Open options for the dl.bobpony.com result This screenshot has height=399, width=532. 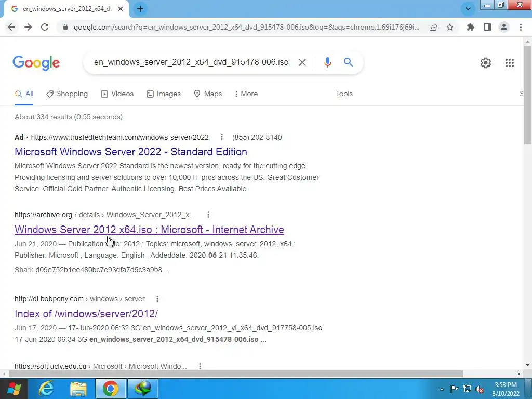point(157,299)
